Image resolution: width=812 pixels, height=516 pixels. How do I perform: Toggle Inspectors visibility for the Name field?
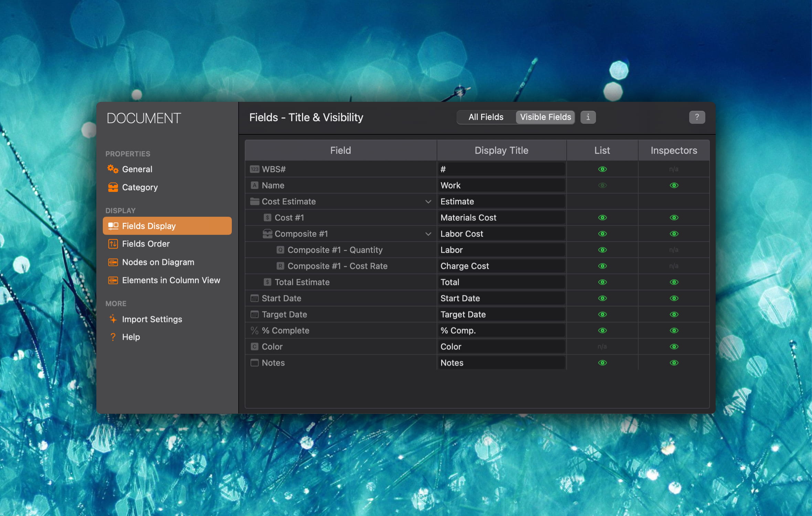tap(674, 185)
